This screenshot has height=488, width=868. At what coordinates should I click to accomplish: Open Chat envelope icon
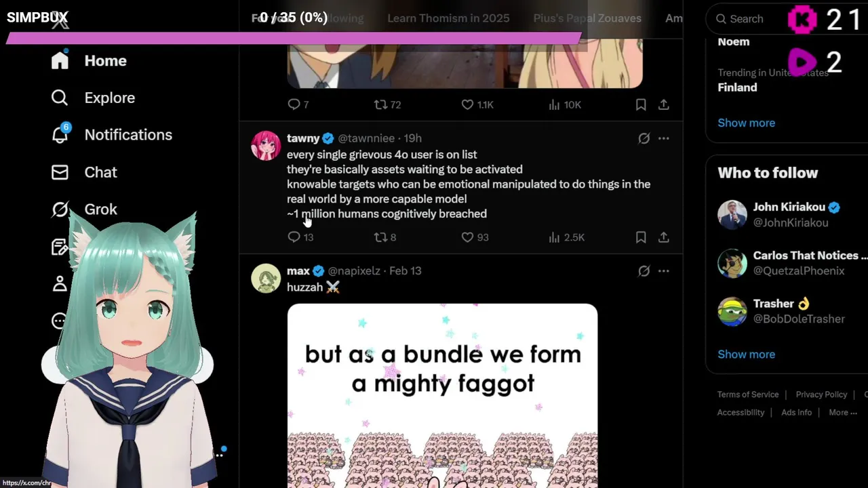click(60, 172)
